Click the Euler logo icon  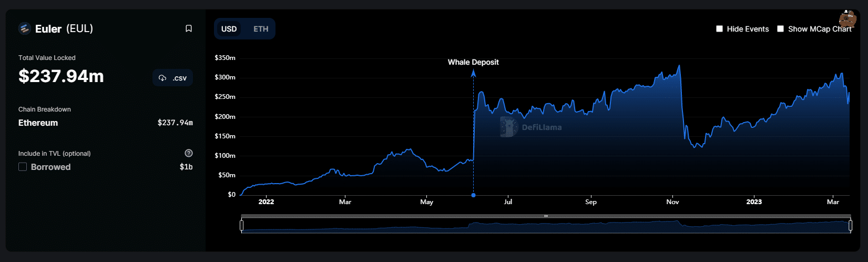tap(25, 28)
